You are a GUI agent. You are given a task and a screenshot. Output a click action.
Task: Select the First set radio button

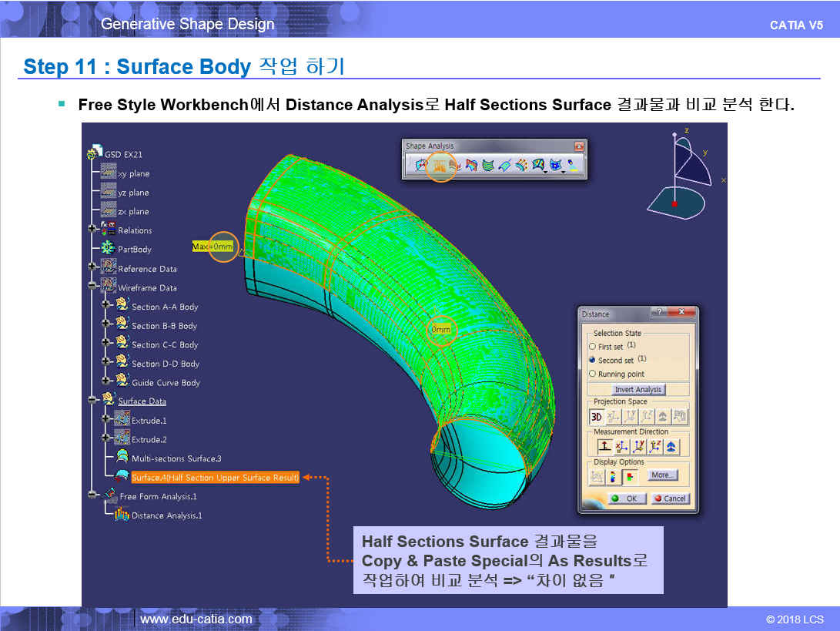[x=592, y=347]
